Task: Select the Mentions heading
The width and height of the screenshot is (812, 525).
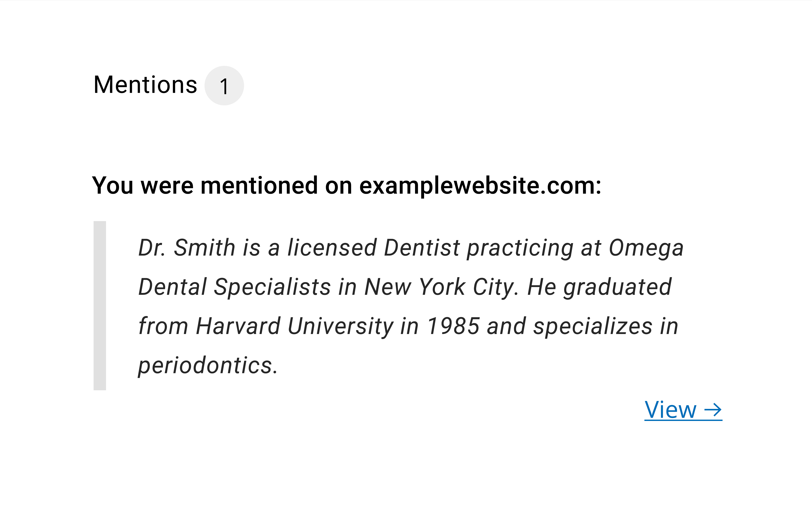Action: (145, 84)
